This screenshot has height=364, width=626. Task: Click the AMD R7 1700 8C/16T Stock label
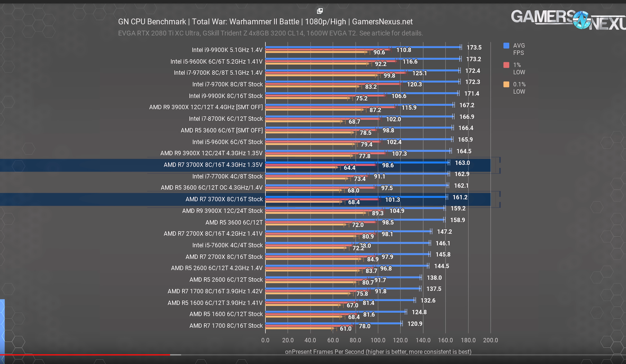click(226, 326)
